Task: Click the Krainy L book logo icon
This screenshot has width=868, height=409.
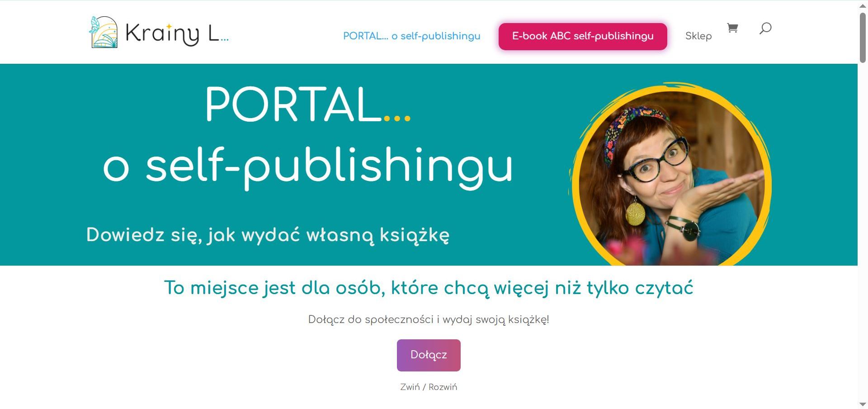Action: [104, 32]
